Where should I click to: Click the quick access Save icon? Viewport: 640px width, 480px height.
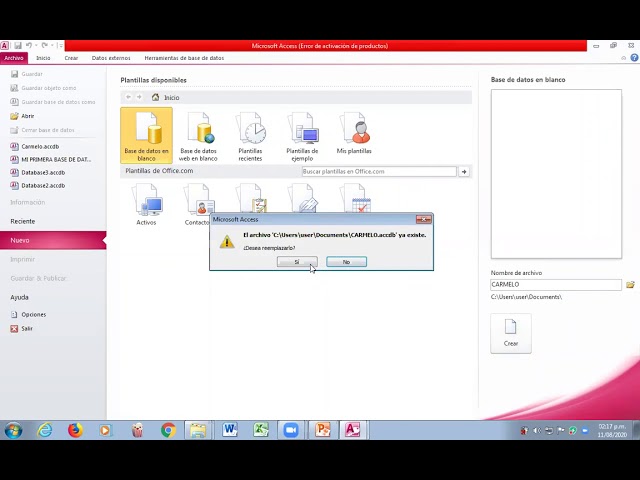18,45
